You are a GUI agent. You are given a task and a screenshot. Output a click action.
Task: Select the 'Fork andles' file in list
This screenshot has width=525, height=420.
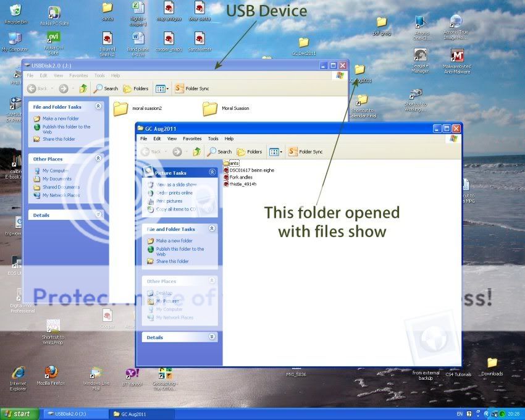click(x=240, y=177)
